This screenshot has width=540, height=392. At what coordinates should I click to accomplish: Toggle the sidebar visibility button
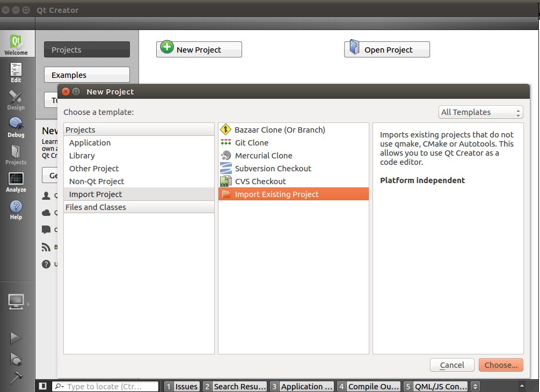43,386
